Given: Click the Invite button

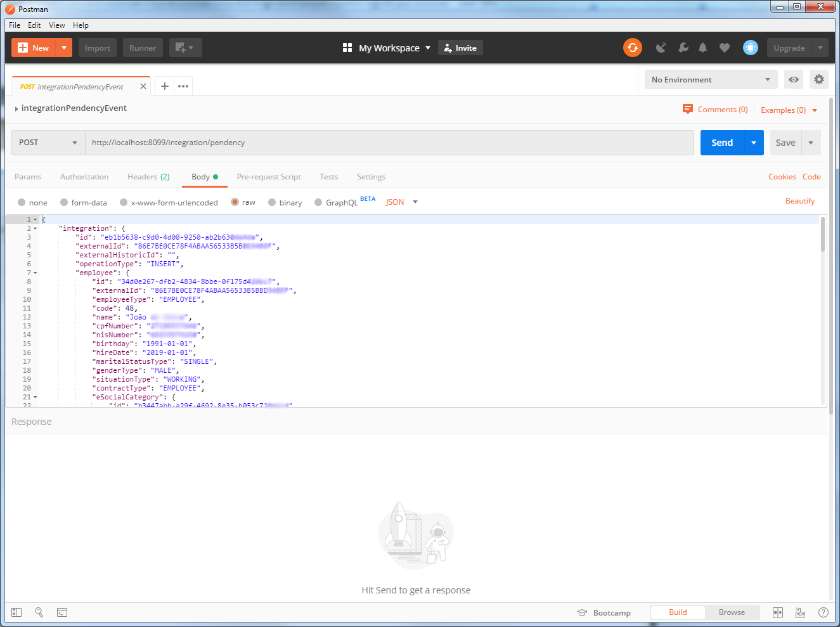Looking at the screenshot, I should [460, 48].
